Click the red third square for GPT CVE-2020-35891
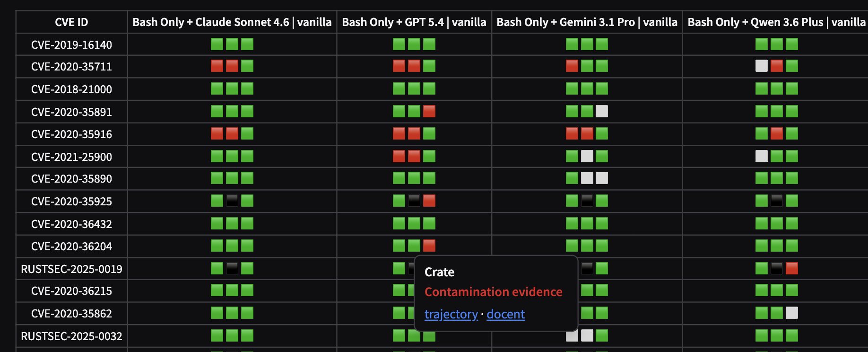 [429, 111]
